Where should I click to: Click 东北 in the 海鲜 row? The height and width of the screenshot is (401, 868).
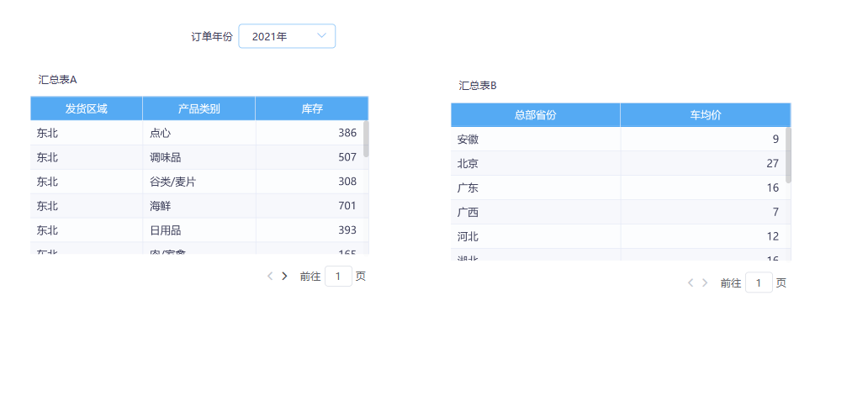tap(47, 206)
